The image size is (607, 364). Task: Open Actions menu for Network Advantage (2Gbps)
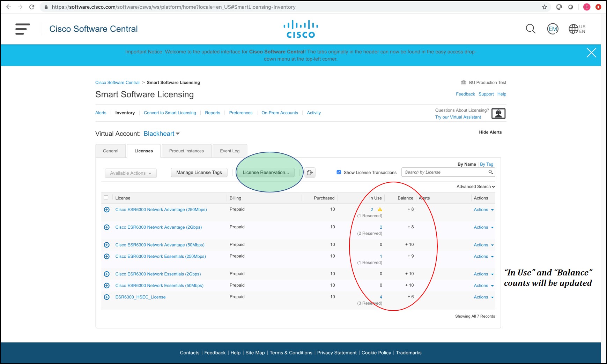(x=483, y=227)
